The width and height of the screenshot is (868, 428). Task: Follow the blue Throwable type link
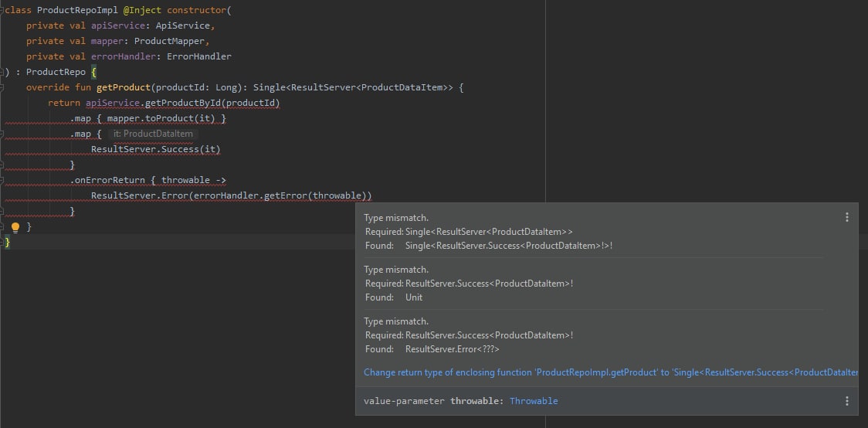(534, 401)
